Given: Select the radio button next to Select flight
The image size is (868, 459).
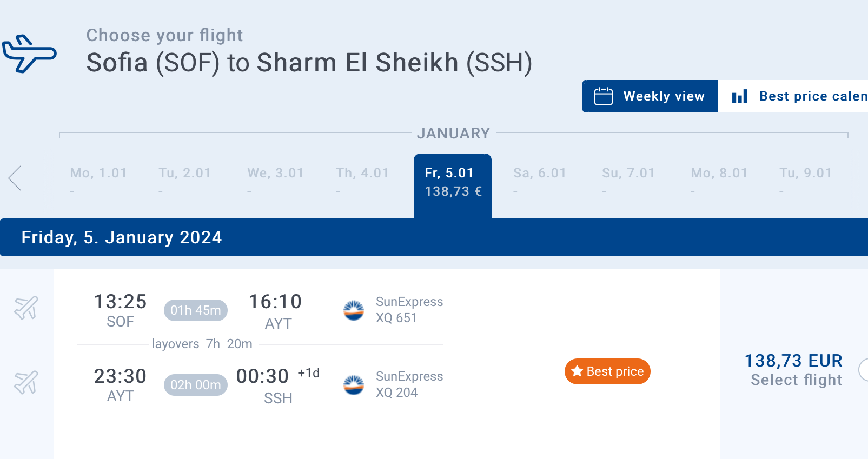Looking at the screenshot, I should (864, 370).
